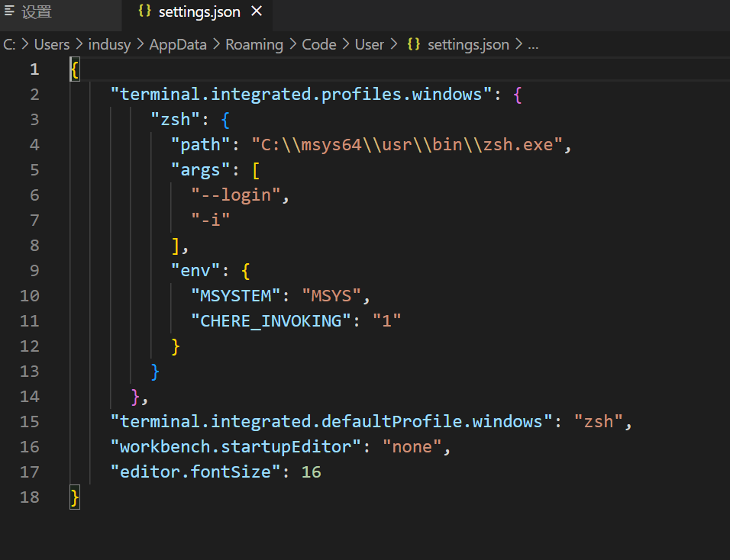Select the settings.json editor tab
The image size is (730, 560).
[x=199, y=12]
